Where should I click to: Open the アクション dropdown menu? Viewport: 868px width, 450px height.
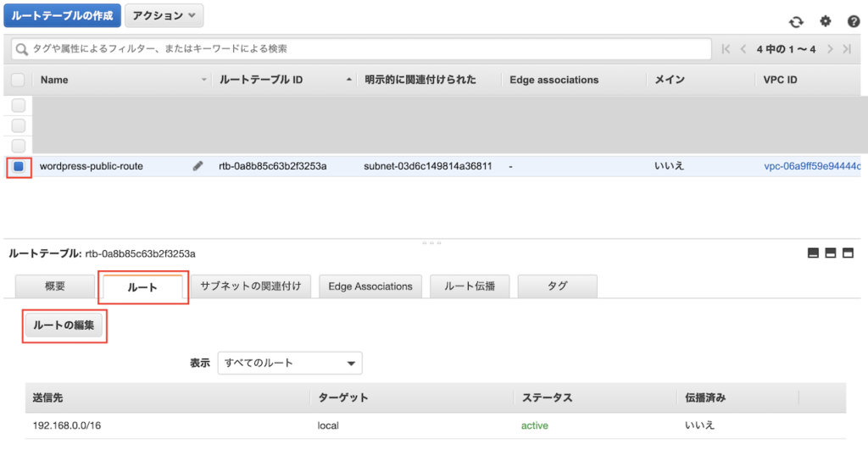[x=164, y=15]
